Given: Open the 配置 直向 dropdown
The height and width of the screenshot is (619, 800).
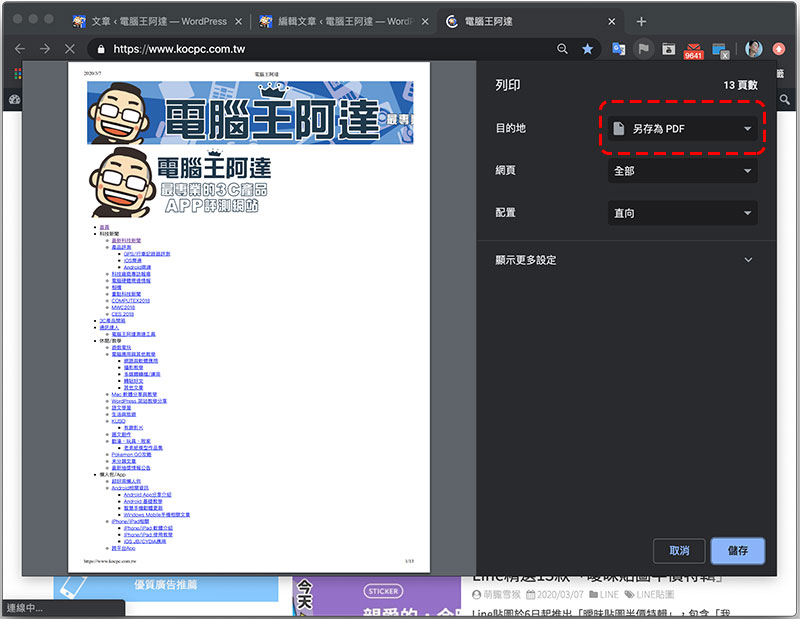Looking at the screenshot, I should [682, 213].
